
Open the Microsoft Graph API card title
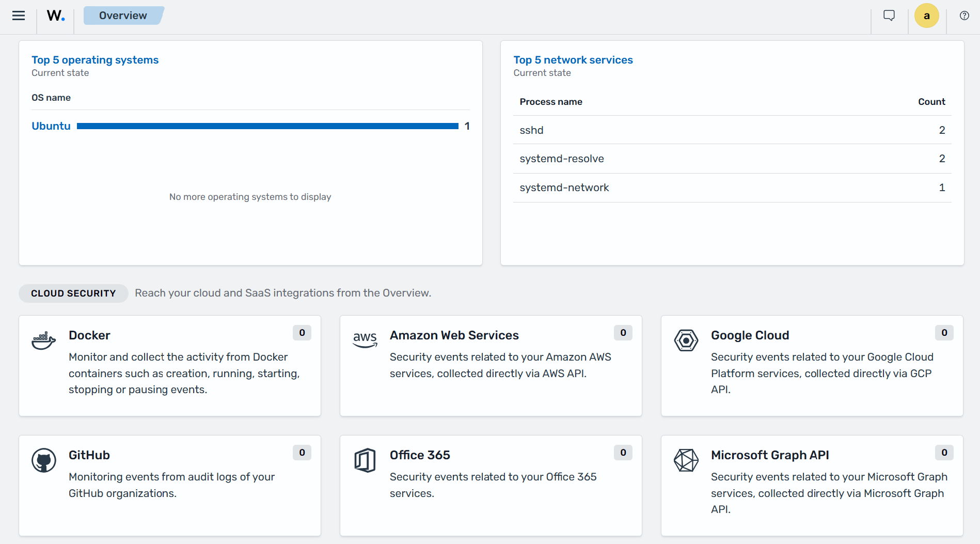tap(770, 455)
